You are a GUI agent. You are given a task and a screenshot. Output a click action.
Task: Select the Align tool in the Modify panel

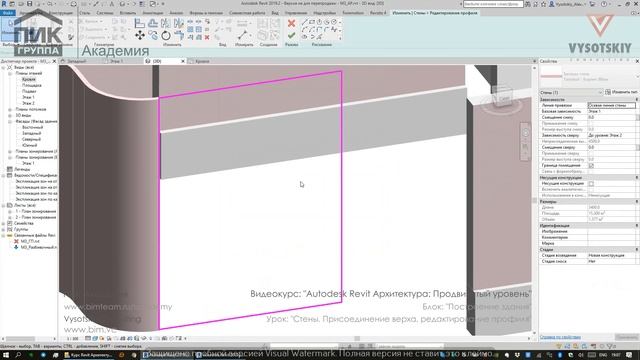click(x=140, y=24)
